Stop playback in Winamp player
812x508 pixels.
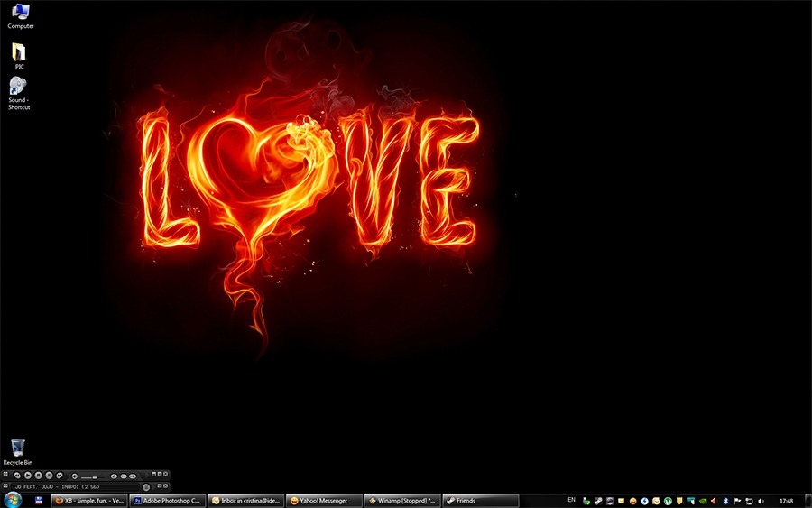(x=49, y=476)
